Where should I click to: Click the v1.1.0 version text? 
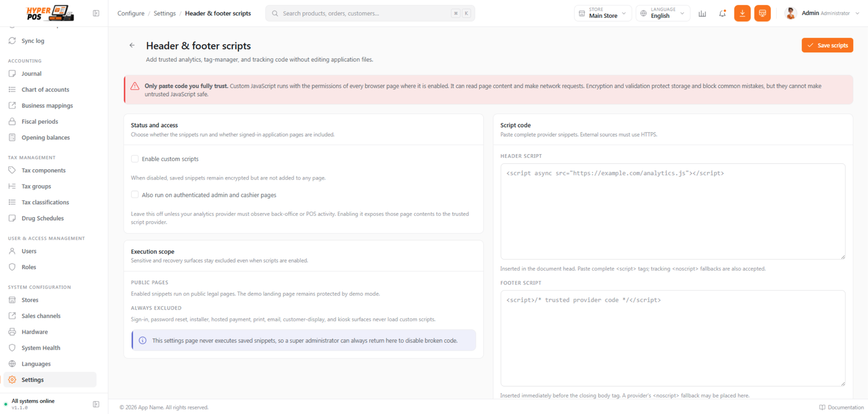pos(20,408)
